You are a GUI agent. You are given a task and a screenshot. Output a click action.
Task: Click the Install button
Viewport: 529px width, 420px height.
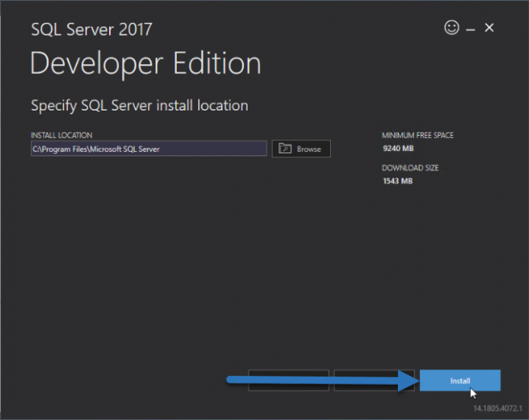point(460,380)
